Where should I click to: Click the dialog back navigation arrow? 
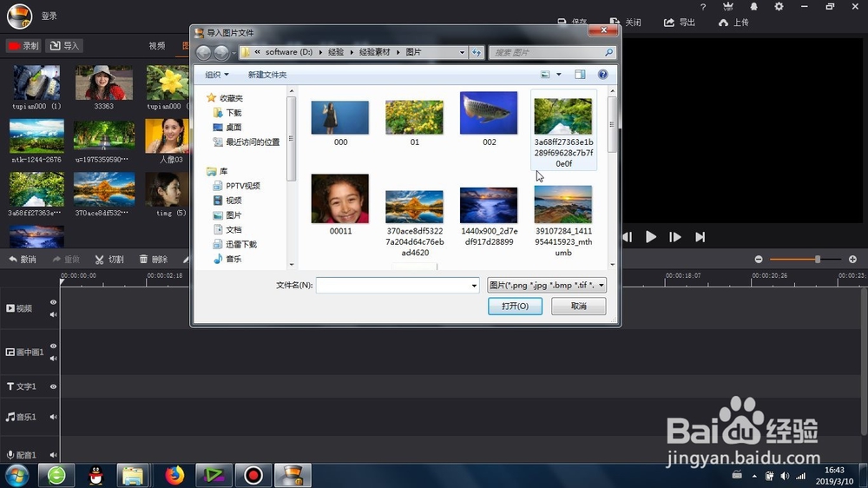[x=203, y=52]
